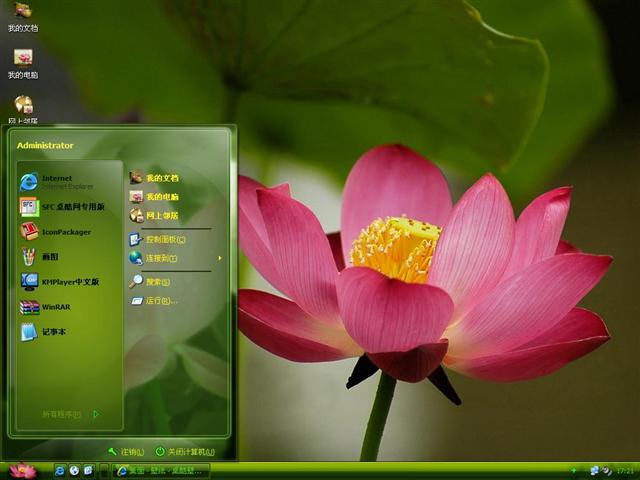Open 我的电脑 in Start menu
Screen dimensions: 640x480
(x=154, y=197)
